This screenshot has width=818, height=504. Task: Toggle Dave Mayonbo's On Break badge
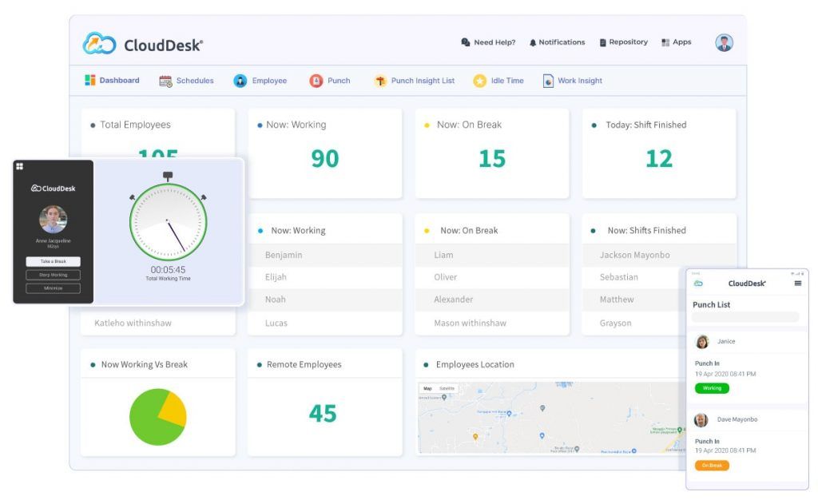(712, 465)
